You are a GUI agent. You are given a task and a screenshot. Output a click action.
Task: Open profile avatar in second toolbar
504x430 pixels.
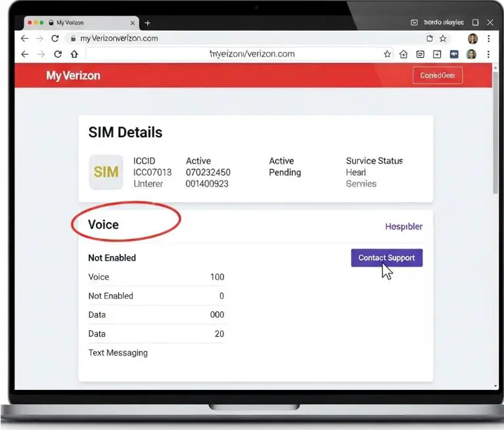[x=471, y=54]
